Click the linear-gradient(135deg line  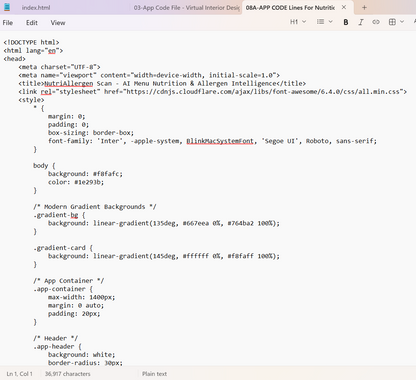point(164,223)
